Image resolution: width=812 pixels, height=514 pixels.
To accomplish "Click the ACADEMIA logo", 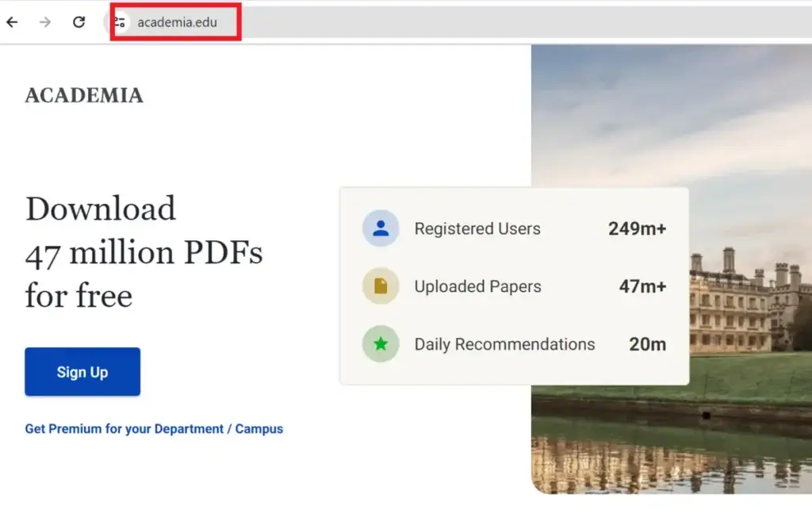I will pos(84,95).
